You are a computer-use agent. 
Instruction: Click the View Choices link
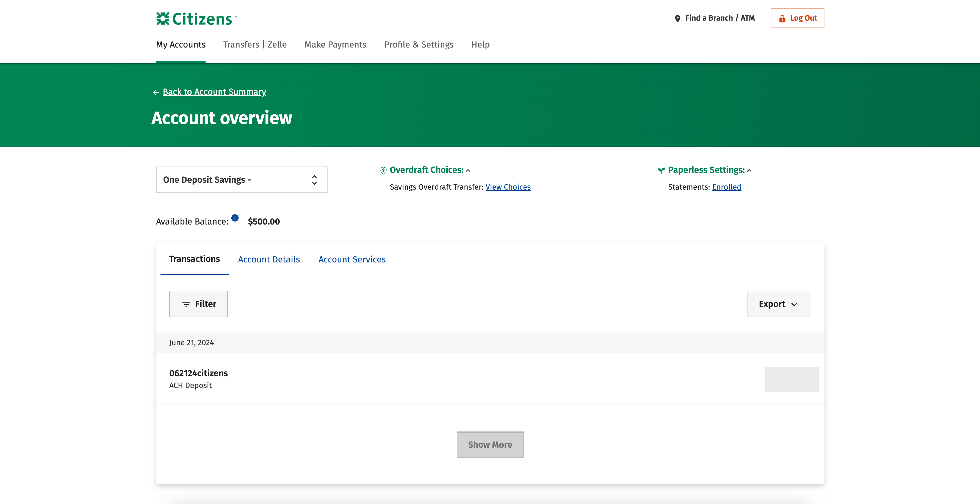coord(508,187)
